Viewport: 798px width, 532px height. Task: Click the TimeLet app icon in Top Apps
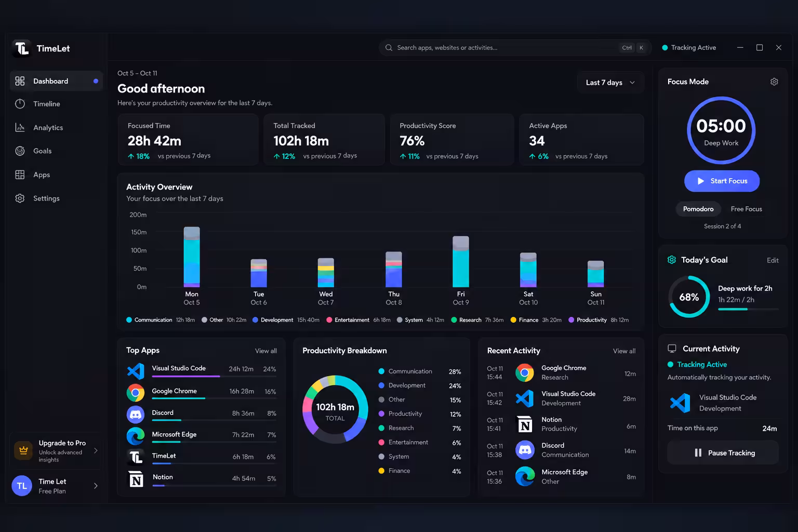pyautogui.click(x=136, y=457)
